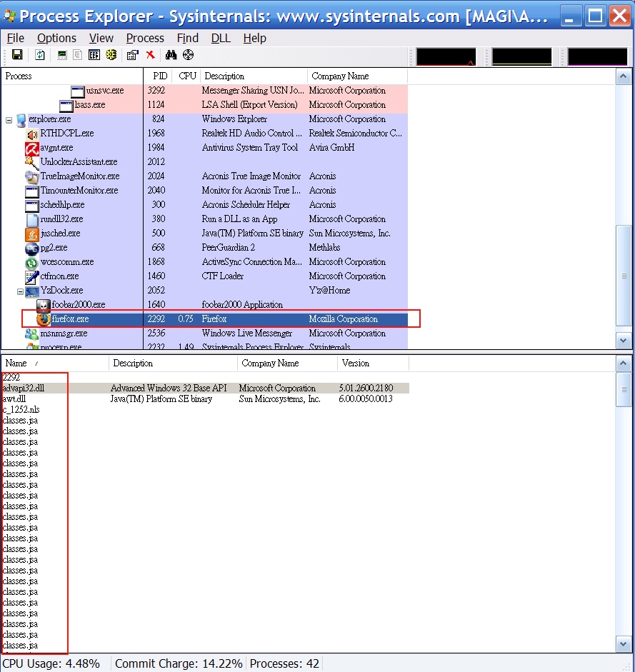Click the Show Process Tree toolbar icon
The width and height of the screenshot is (635, 672).
coord(78,55)
